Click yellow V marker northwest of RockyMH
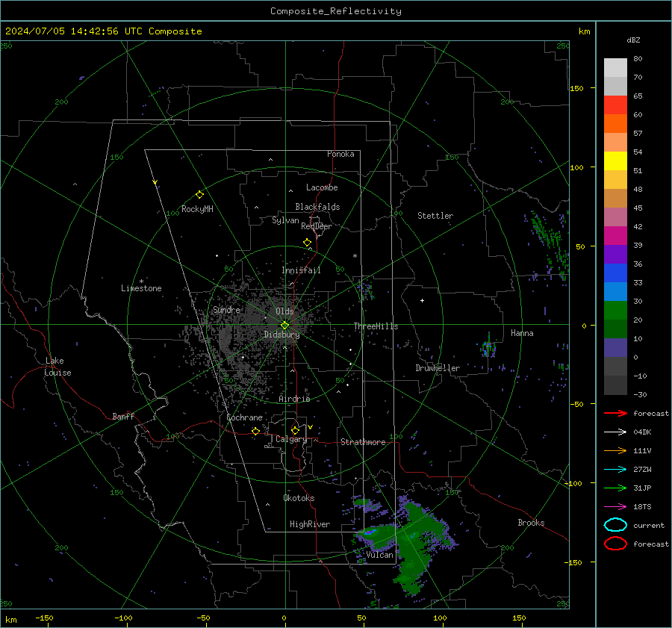Viewport: 672px width, 628px height. tap(155, 182)
